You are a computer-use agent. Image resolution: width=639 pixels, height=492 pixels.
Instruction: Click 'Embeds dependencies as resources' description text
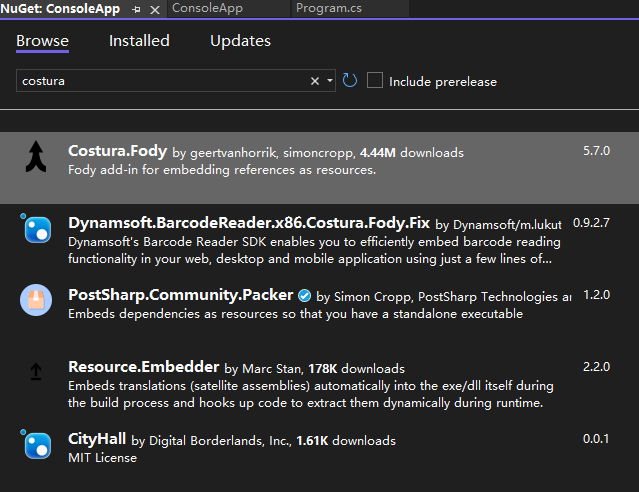(295, 314)
